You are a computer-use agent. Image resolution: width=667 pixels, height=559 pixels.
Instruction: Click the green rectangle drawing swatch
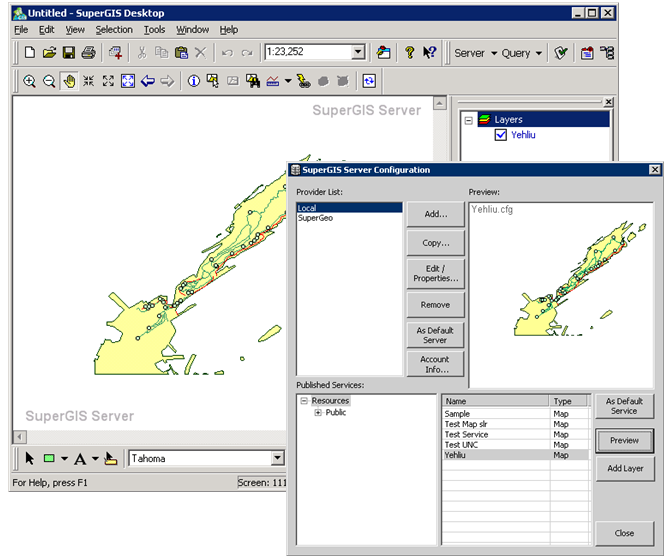47,459
